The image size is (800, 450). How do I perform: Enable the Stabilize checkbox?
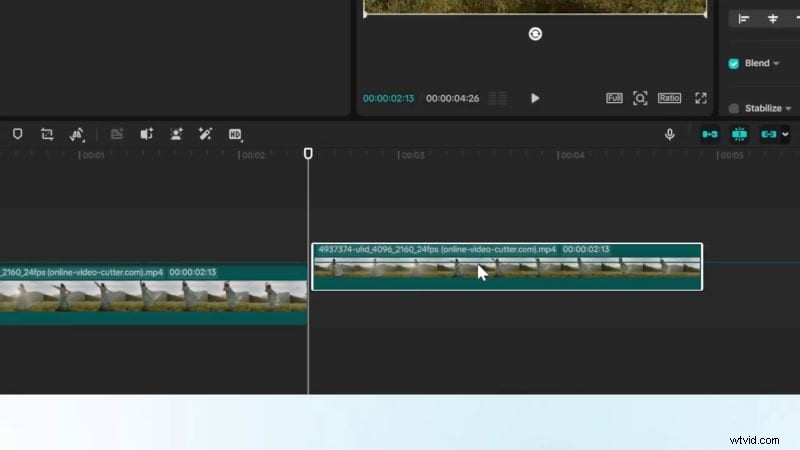(734, 108)
